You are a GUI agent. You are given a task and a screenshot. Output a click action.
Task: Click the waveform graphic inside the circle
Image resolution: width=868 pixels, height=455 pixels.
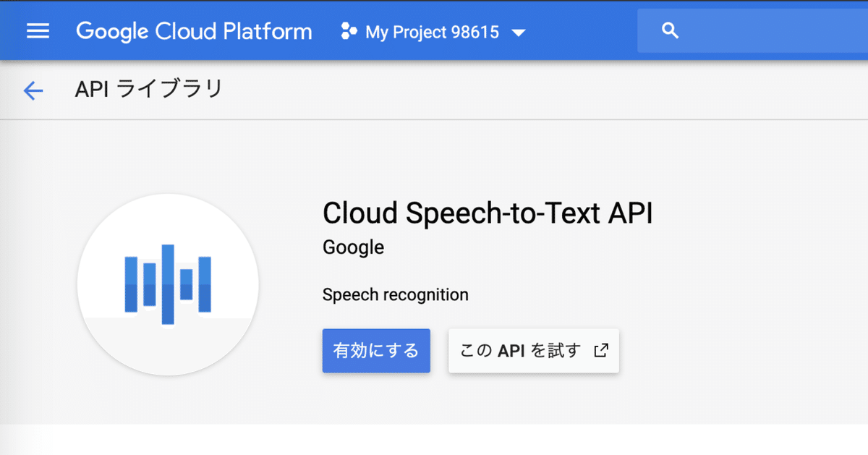coord(168,284)
